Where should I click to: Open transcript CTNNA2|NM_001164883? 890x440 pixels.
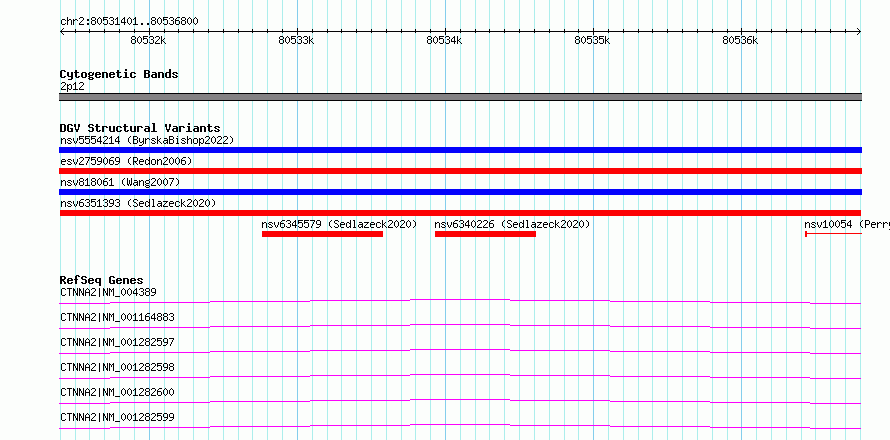tap(117, 317)
